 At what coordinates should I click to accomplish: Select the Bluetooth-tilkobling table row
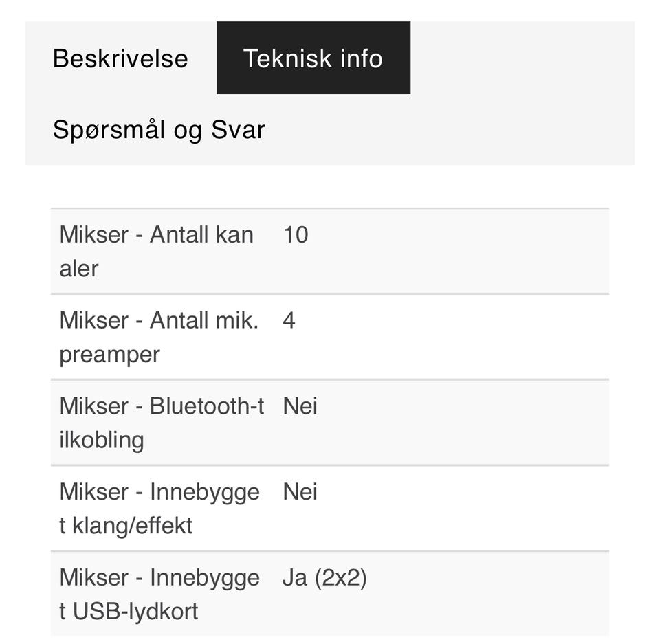[x=330, y=423]
